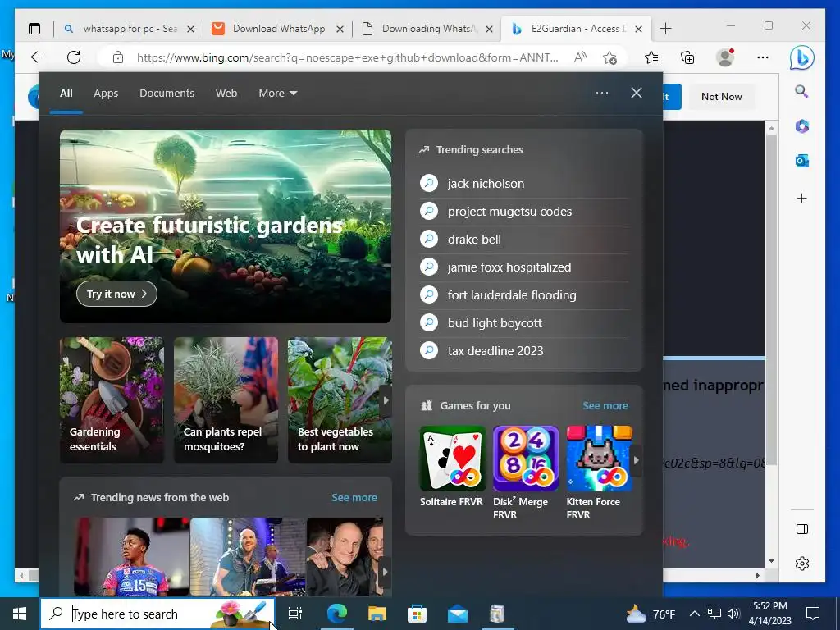Show next gardening cards with arrow
Image resolution: width=840 pixels, height=630 pixels.
386,400
